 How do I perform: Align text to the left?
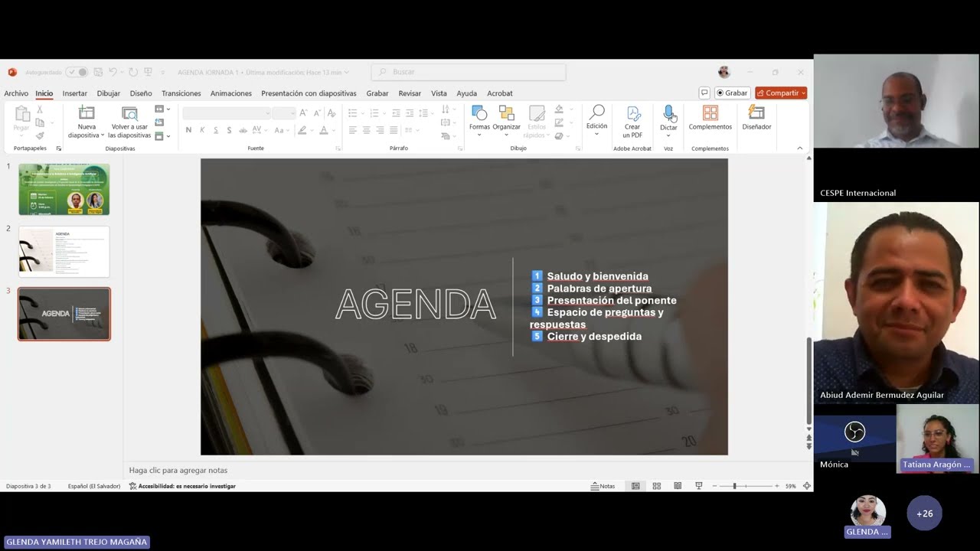pyautogui.click(x=353, y=130)
